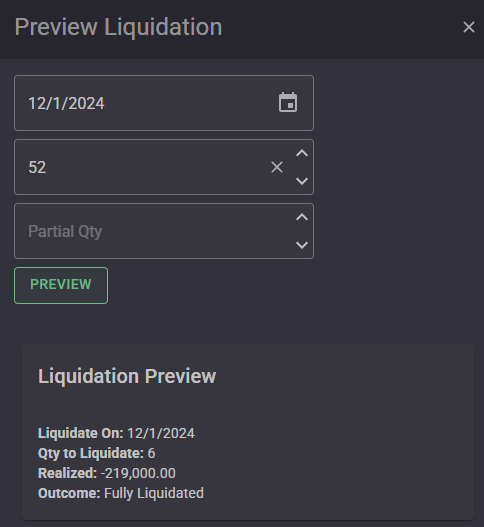Image resolution: width=484 pixels, height=527 pixels.
Task: Select the Preview Liquidation dialog title
Action: coord(118,27)
